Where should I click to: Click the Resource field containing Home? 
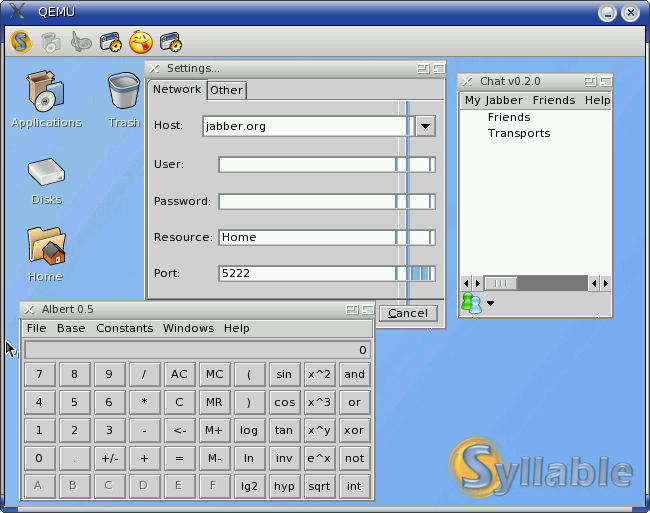point(327,237)
